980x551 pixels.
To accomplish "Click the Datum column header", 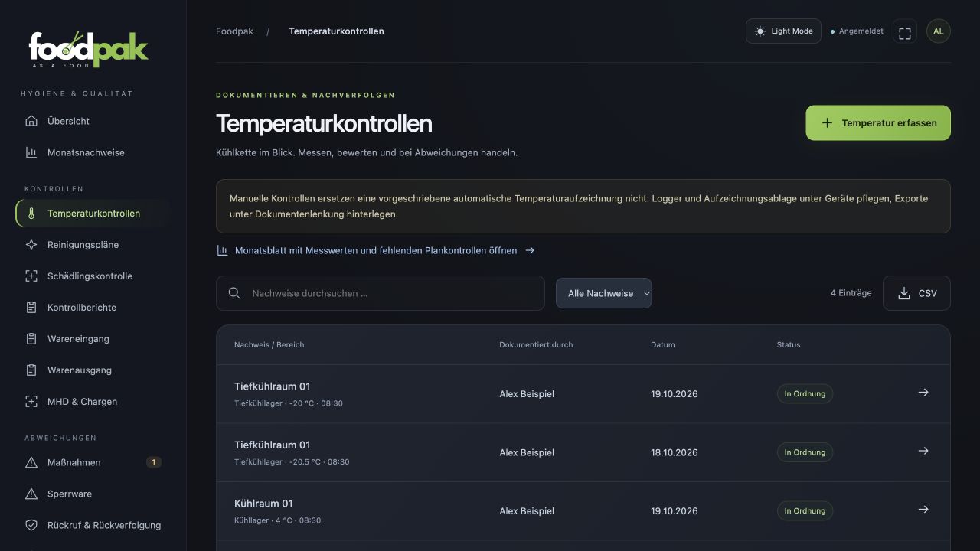I will tap(663, 344).
